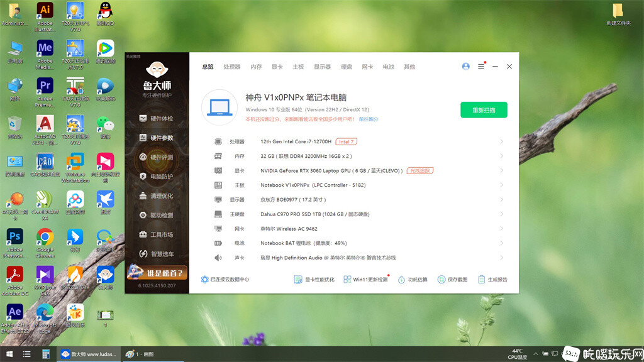Follow the 前往跑分 link

click(369, 119)
